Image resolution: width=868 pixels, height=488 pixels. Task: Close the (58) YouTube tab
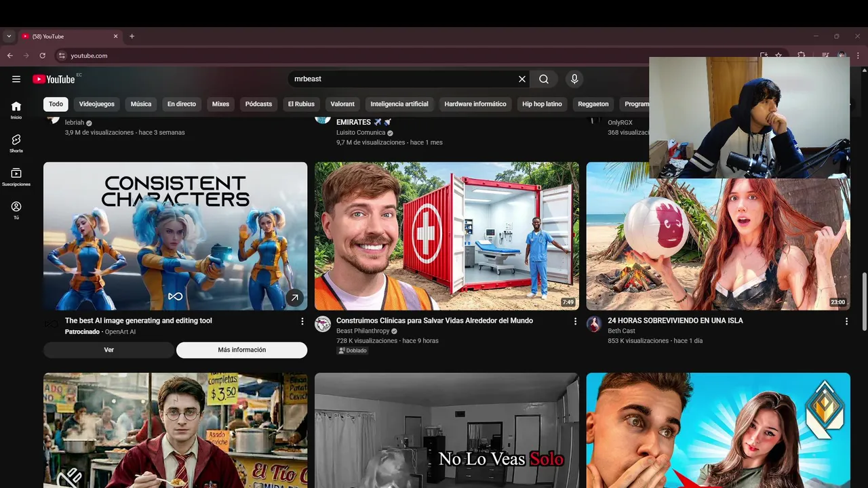click(115, 37)
